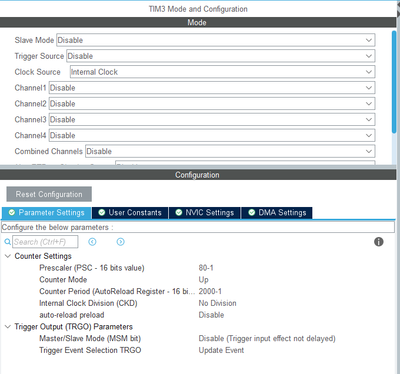Viewport: 400px width, 374px height.
Task: Select the Counter Mode value Up
Action: 204,280
